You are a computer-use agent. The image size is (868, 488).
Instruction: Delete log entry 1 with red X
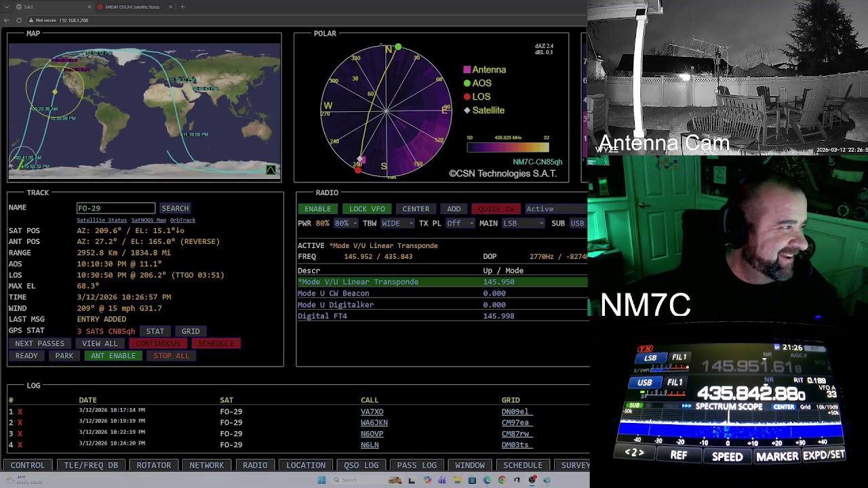click(x=20, y=411)
